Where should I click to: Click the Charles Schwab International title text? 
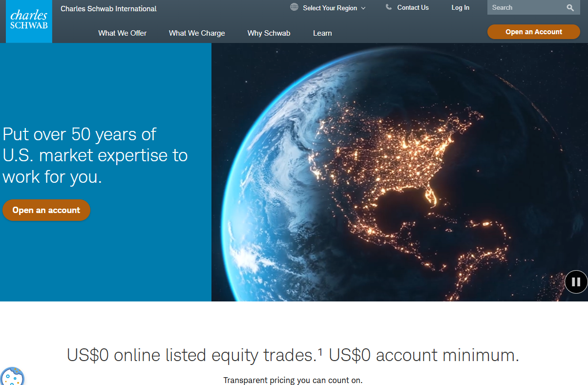108,9
